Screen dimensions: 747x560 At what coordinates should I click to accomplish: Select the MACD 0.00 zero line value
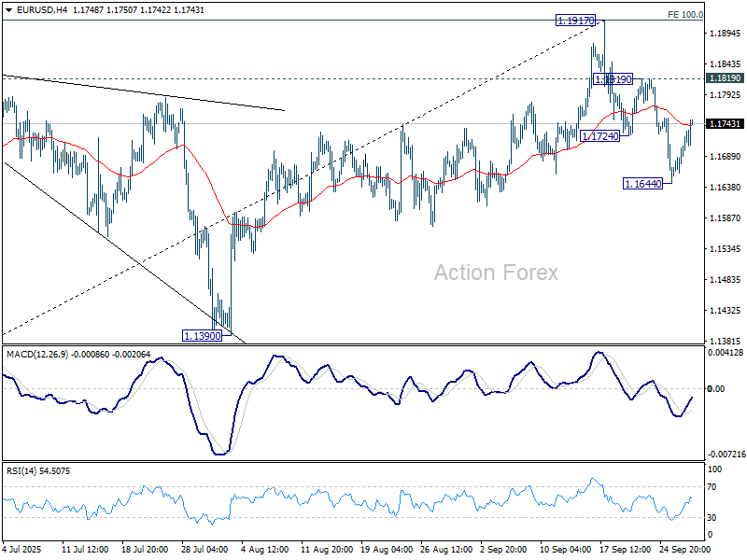coord(716,388)
